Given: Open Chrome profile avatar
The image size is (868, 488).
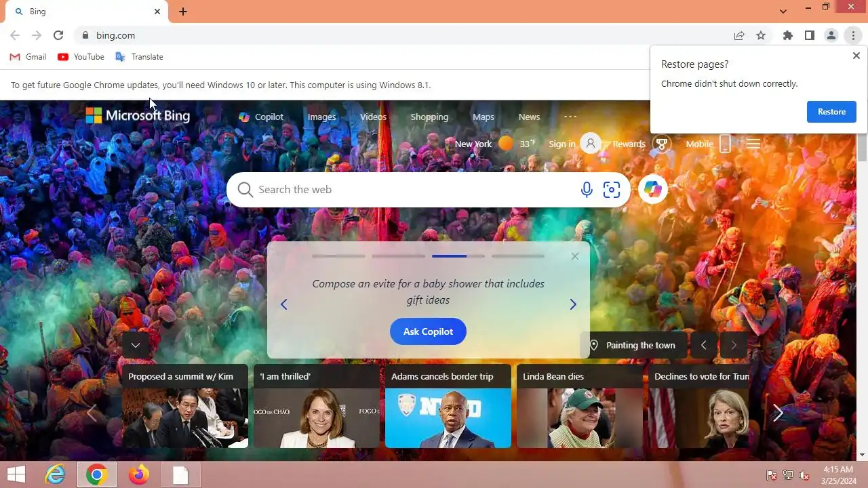Looking at the screenshot, I should [831, 35].
